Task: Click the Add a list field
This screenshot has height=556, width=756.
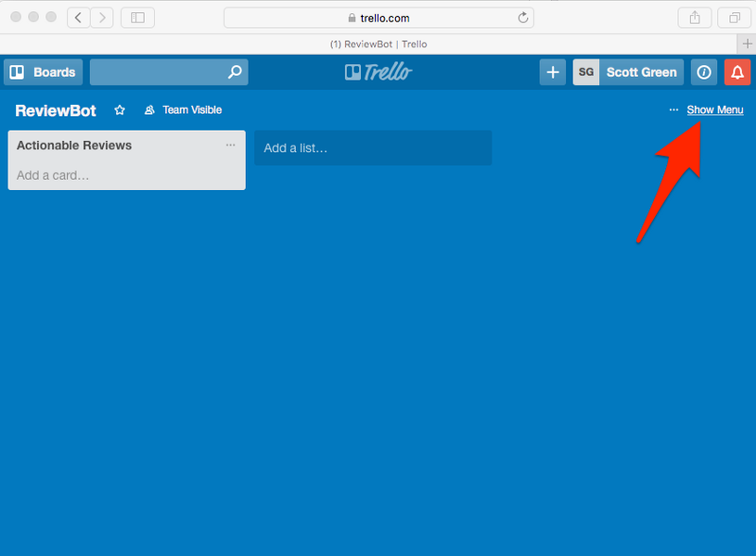Action: point(372,148)
